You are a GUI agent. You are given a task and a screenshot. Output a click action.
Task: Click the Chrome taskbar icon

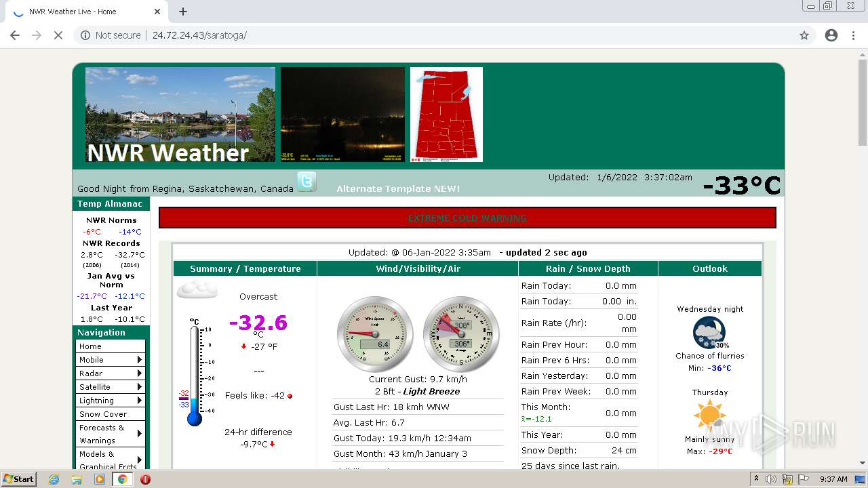pyautogui.click(x=122, y=479)
